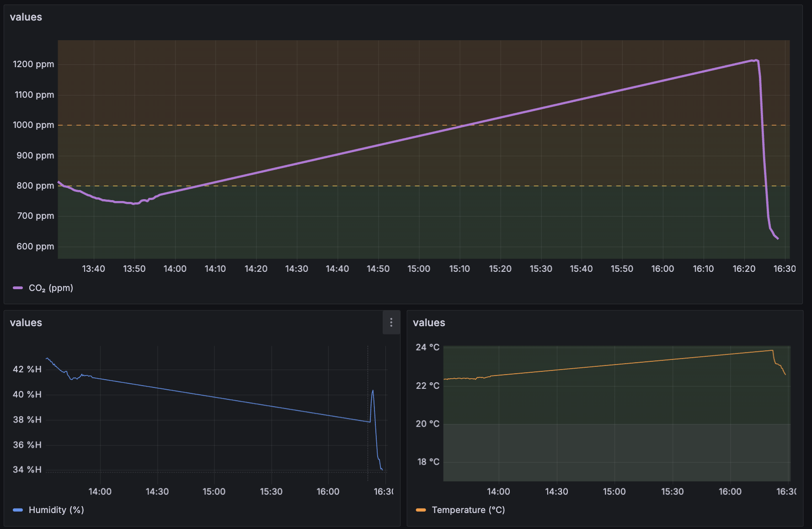Screen dimensions: 812x529
Task: Click the '600 ppm' axis label
Action: coord(35,246)
